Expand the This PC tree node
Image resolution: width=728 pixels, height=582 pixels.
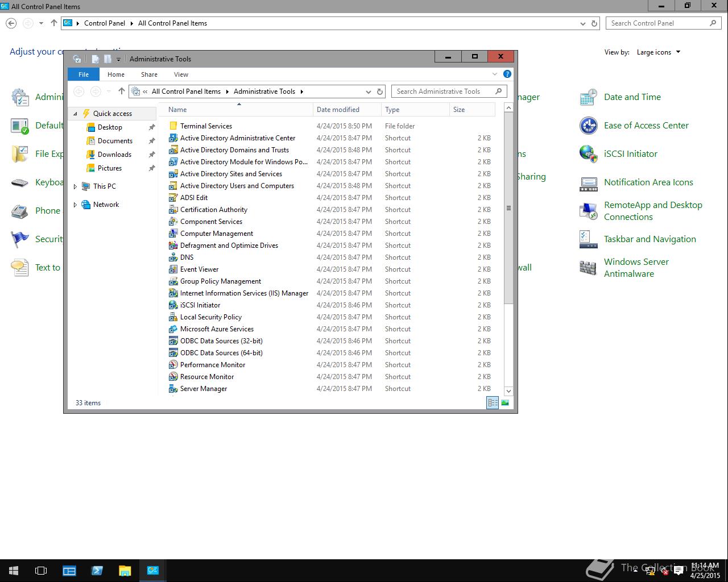click(x=75, y=186)
